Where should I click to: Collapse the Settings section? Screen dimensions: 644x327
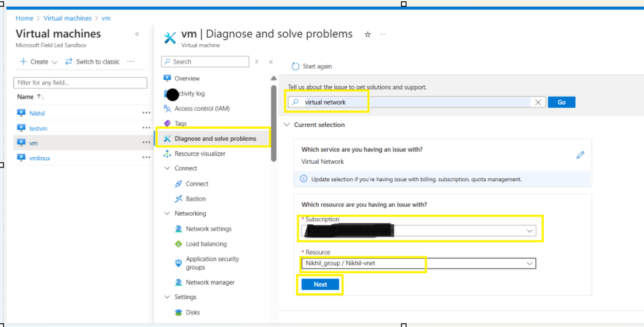(167, 297)
